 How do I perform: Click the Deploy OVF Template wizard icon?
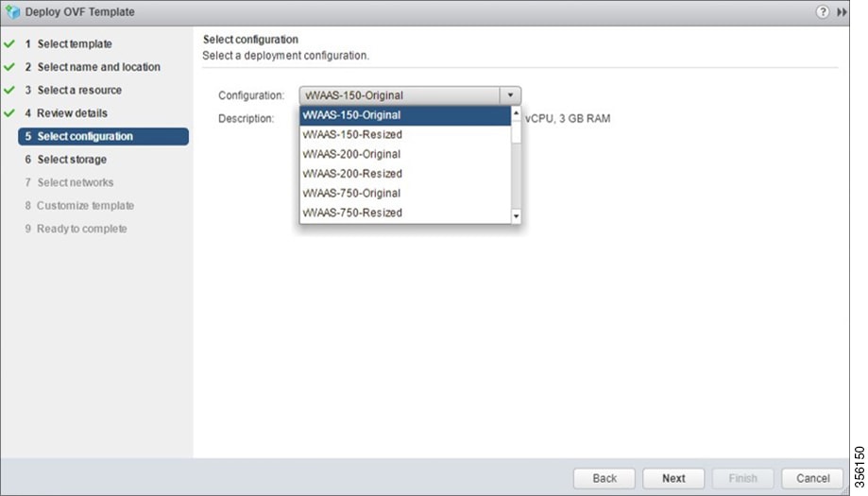tap(12, 11)
